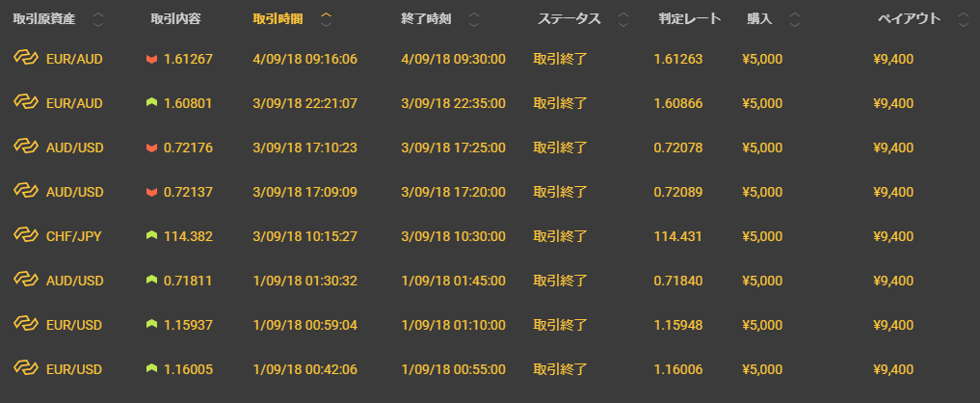Click the 取引終了 status for 4/09/18 09:30:00
Screen dimensions: 980x403
[x=560, y=60]
